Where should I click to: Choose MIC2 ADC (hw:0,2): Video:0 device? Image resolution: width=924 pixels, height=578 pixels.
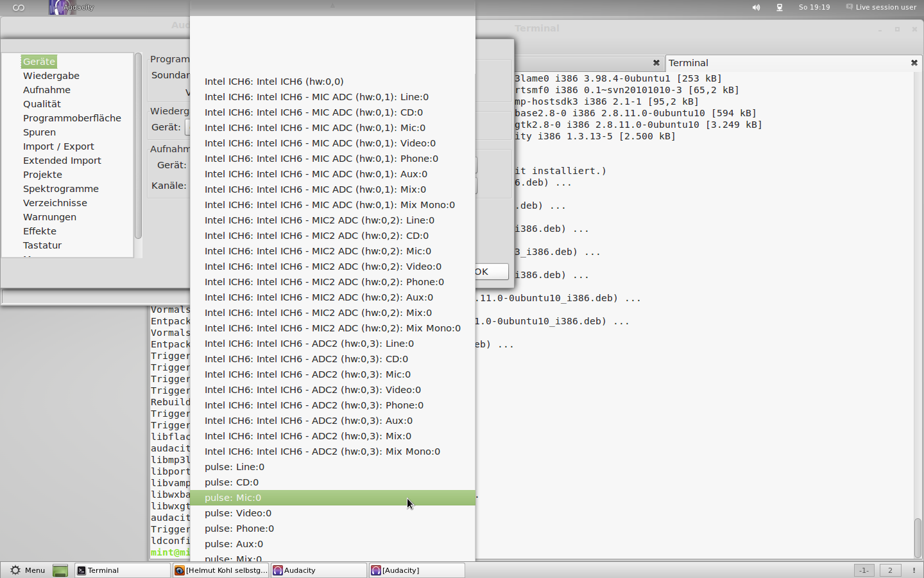[332, 267]
